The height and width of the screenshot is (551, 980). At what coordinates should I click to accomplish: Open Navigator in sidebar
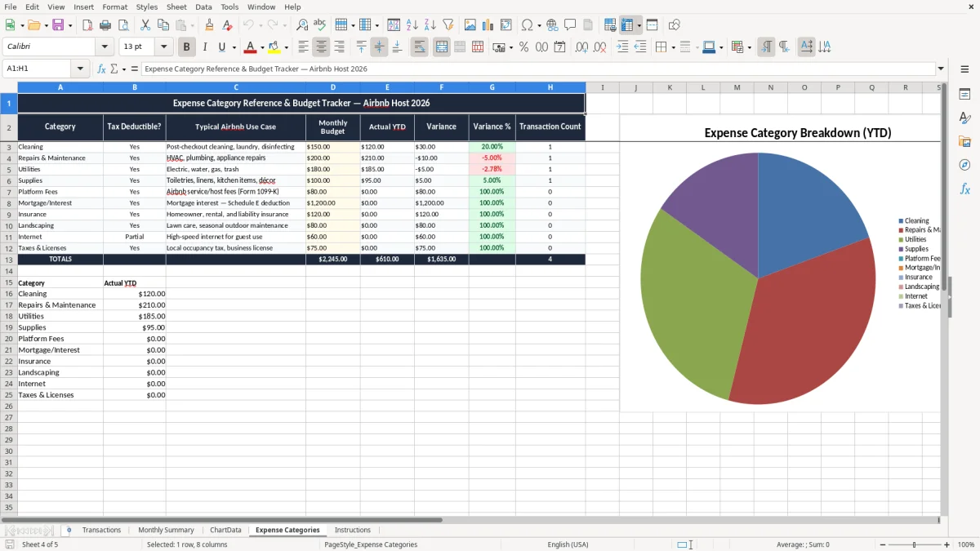coord(964,165)
